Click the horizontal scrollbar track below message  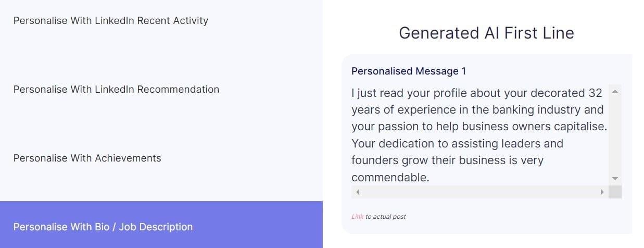tap(479, 192)
